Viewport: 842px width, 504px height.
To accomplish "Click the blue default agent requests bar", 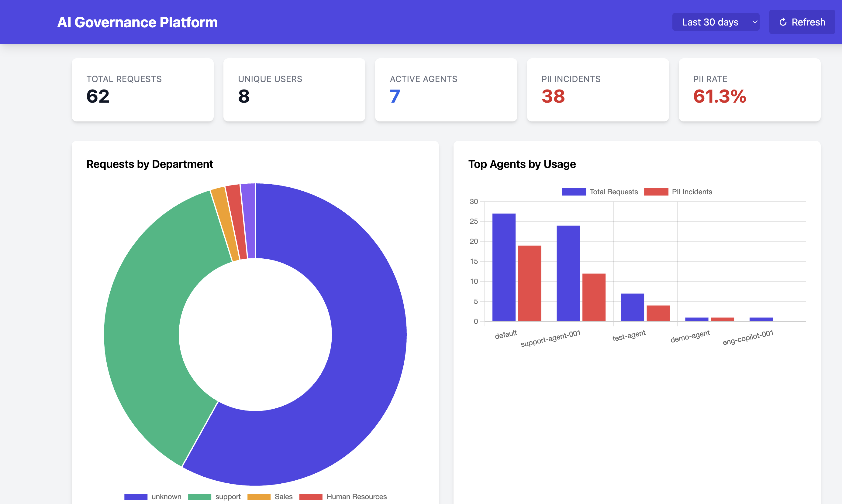I will click(504, 267).
